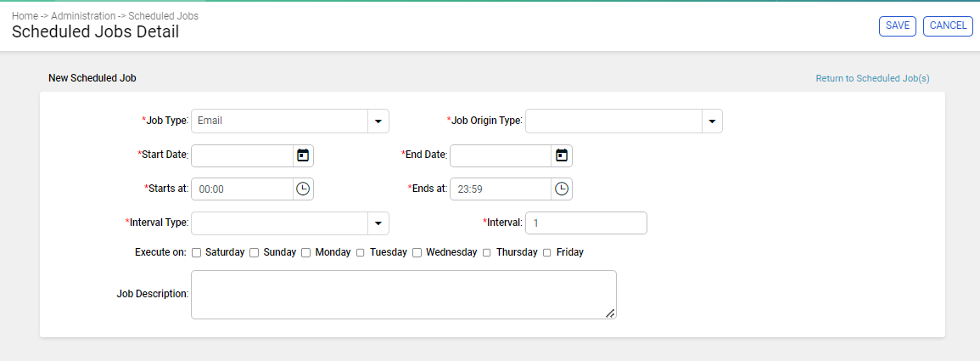Image resolution: width=980 pixels, height=361 pixels.
Task: Click the CANCEL button
Action: (948, 25)
